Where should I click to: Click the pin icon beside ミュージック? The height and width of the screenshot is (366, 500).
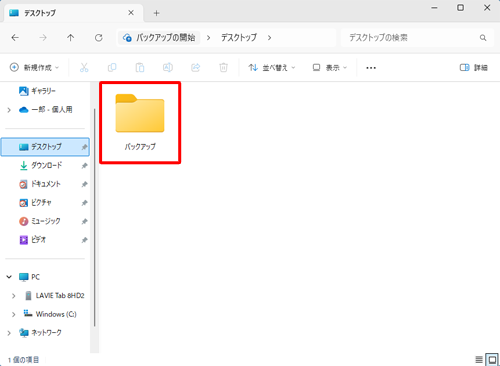click(x=84, y=221)
